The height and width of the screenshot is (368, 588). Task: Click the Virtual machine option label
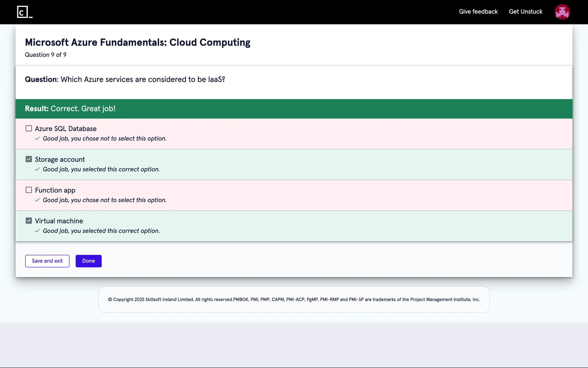pos(59,221)
